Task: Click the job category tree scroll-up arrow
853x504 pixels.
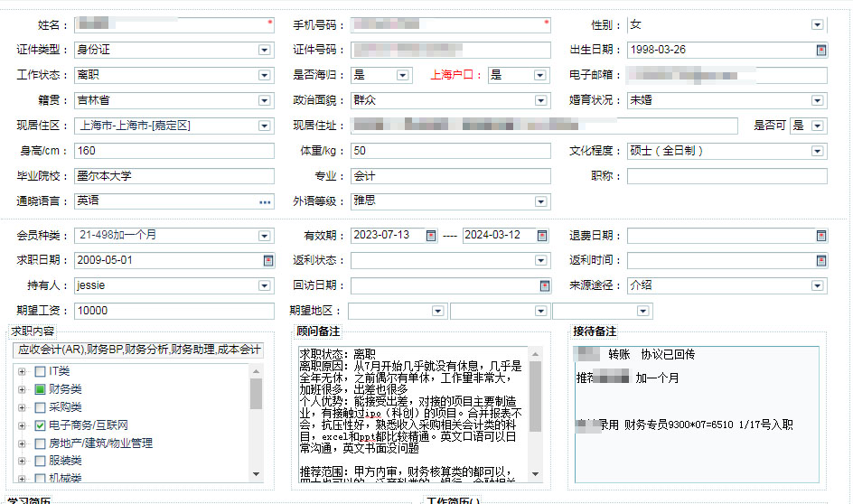Action: (x=257, y=371)
